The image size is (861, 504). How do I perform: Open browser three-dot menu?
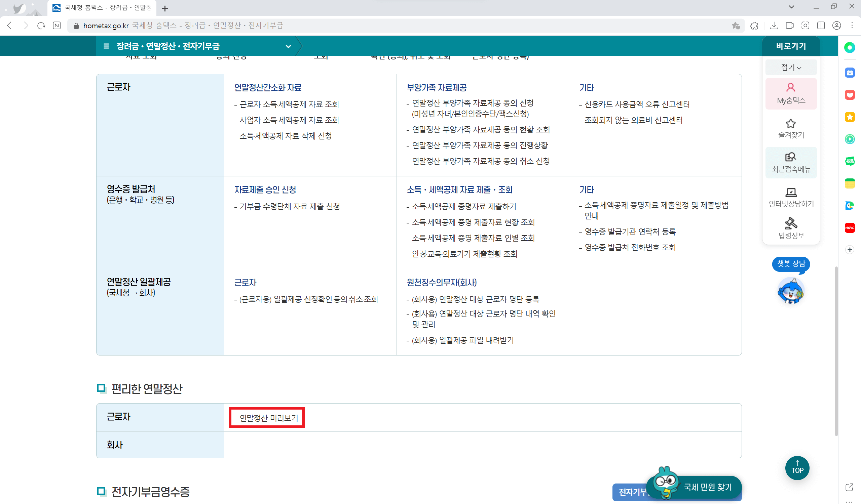point(852,26)
